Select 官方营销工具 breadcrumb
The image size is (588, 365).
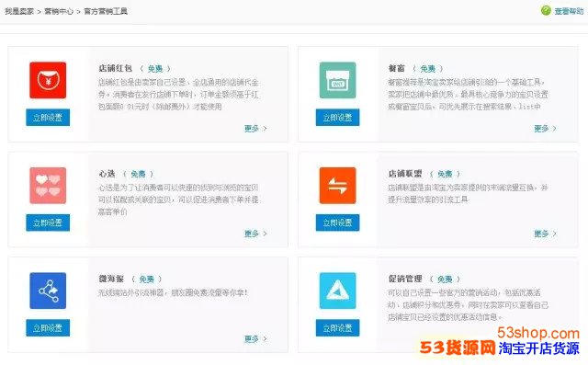[x=106, y=11]
